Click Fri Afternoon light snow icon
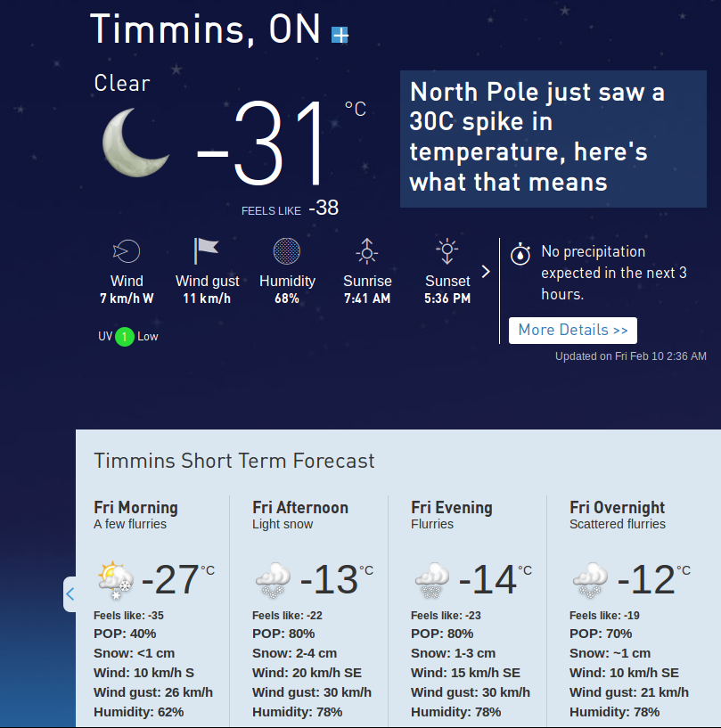This screenshot has height=728, width=721. click(x=273, y=581)
